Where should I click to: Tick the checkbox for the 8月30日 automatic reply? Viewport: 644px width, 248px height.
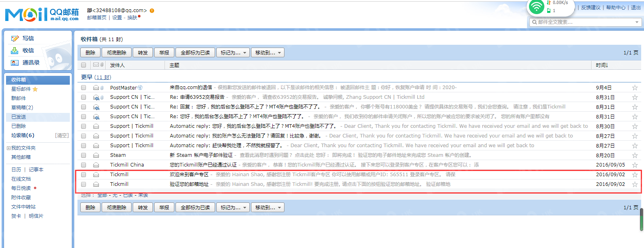click(x=84, y=126)
